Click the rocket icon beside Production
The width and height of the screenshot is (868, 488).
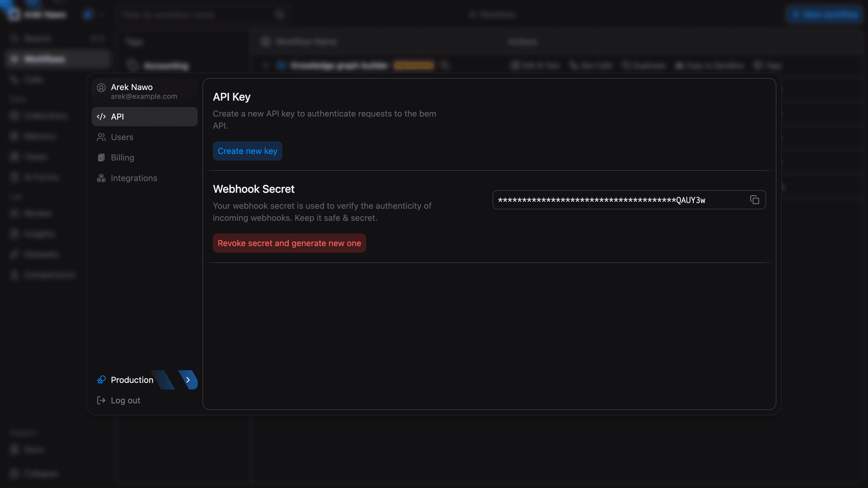click(101, 380)
